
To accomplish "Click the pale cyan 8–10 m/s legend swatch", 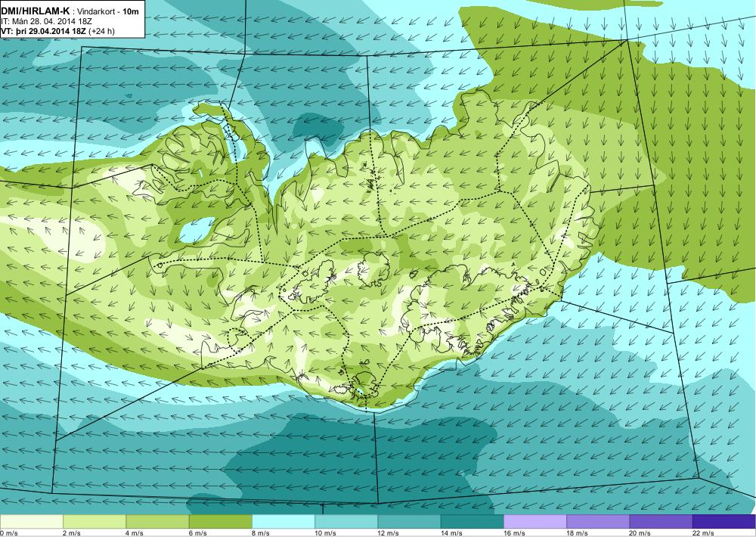I will (283, 522).
